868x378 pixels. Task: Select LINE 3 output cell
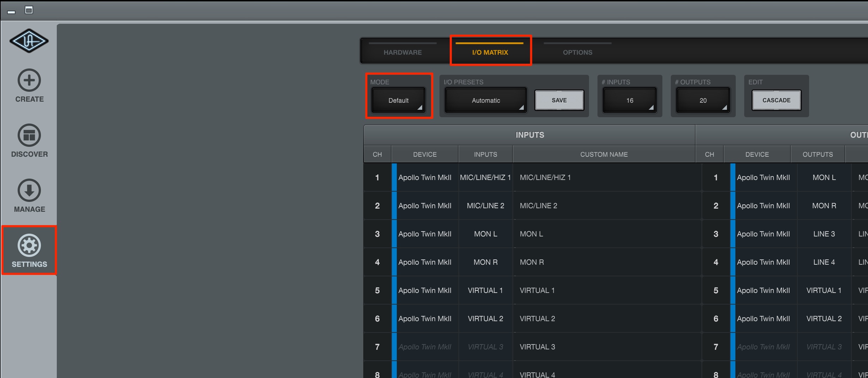824,234
